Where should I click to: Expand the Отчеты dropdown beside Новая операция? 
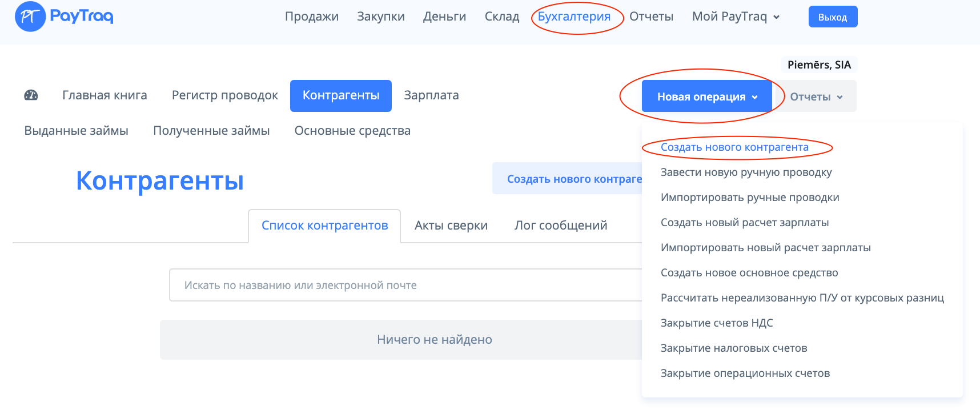click(816, 97)
